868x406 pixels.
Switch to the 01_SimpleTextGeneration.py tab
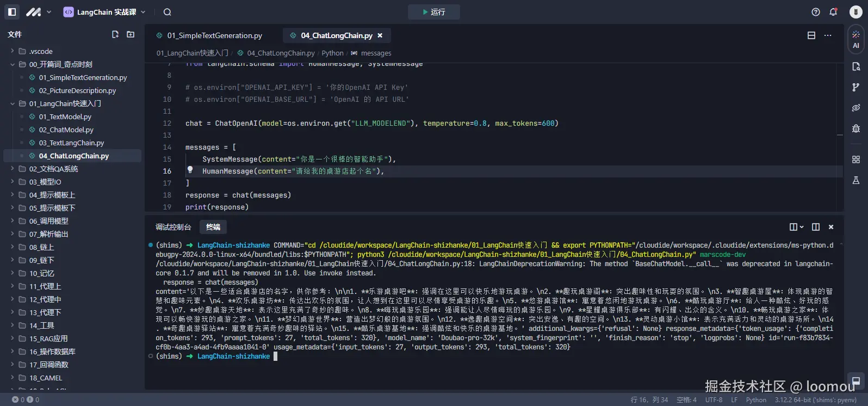[x=214, y=35]
